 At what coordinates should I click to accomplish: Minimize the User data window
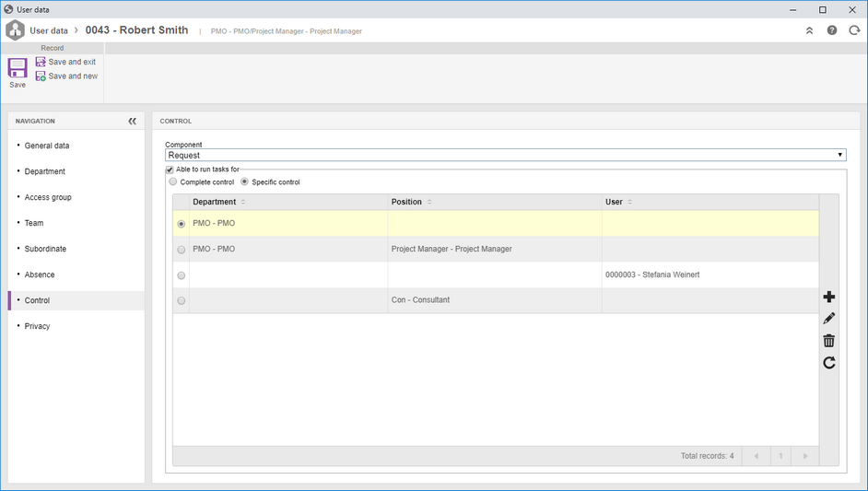[x=792, y=9]
